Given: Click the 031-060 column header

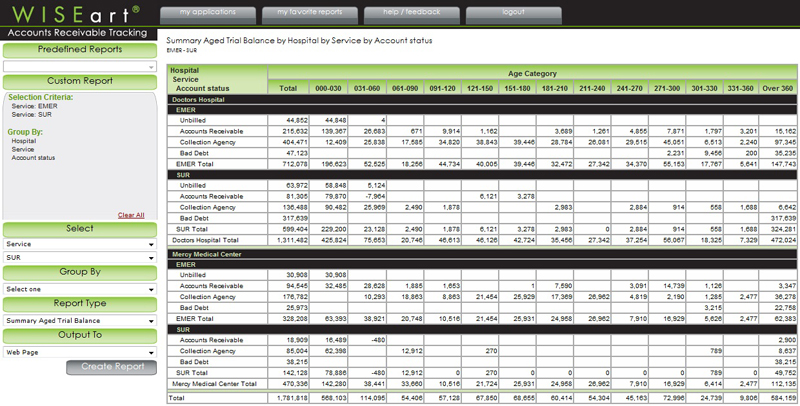Looking at the screenshot, I should (367, 88).
